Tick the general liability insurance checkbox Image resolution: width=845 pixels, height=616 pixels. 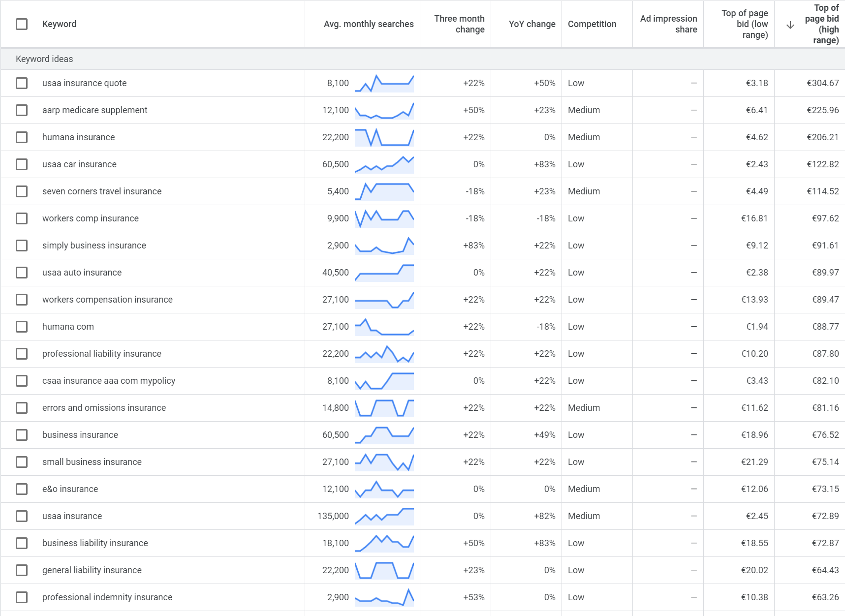coord(22,570)
